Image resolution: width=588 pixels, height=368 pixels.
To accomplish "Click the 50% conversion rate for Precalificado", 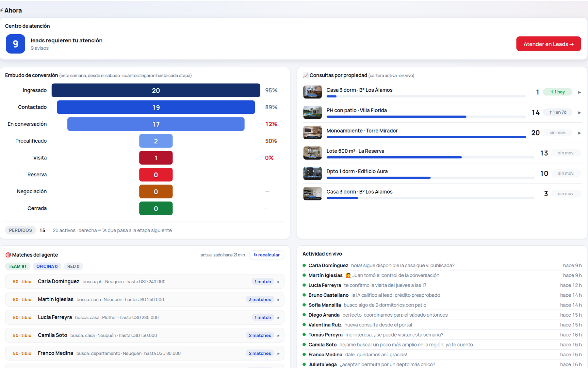I will tap(271, 141).
